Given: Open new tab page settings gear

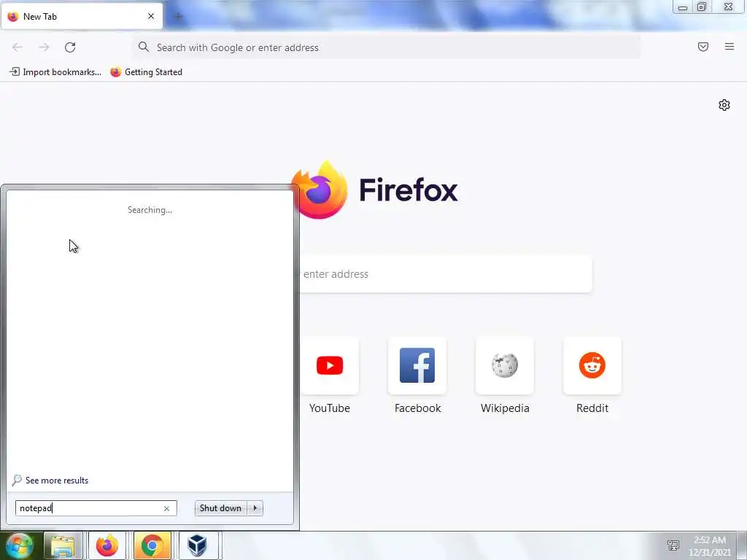Looking at the screenshot, I should pos(724,105).
